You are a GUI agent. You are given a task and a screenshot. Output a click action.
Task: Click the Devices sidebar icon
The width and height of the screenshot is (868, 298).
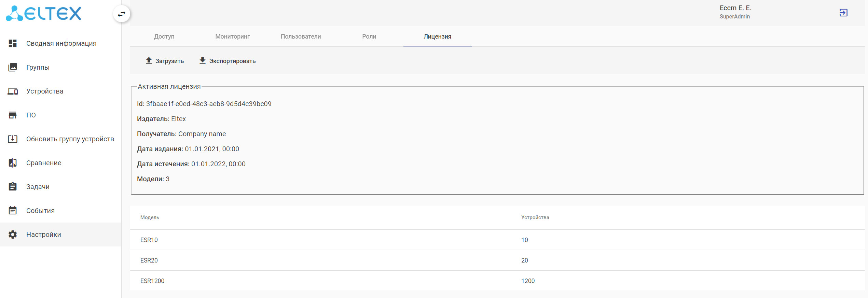click(x=13, y=91)
